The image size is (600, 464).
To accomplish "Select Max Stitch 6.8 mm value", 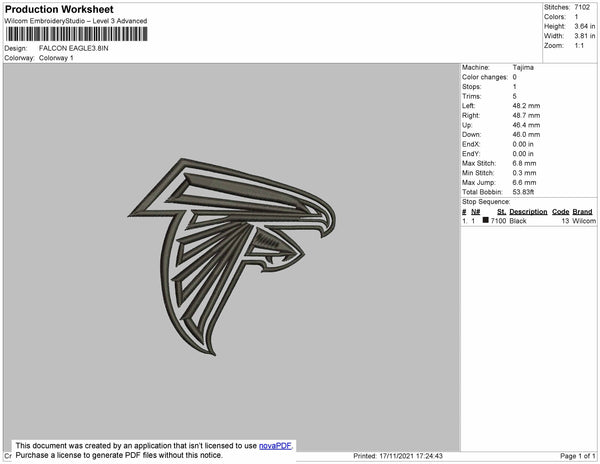I will [x=524, y=163].
